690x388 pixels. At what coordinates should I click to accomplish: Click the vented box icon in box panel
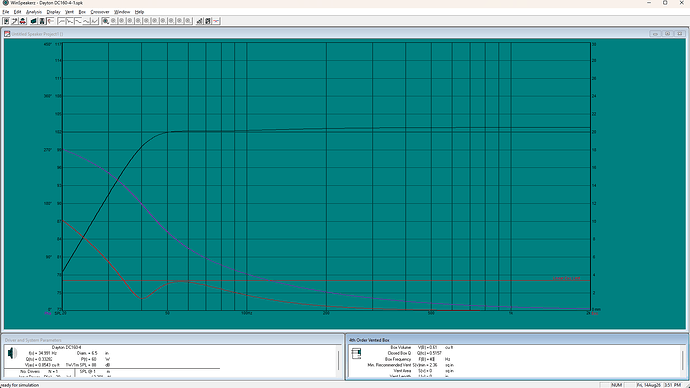(356, 353)
